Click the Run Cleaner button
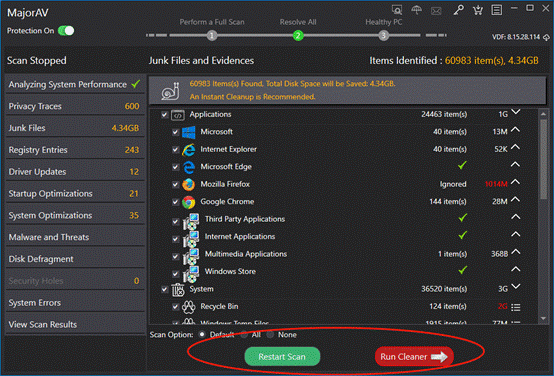Screen dimensions: 554x376 click(414, 357)
